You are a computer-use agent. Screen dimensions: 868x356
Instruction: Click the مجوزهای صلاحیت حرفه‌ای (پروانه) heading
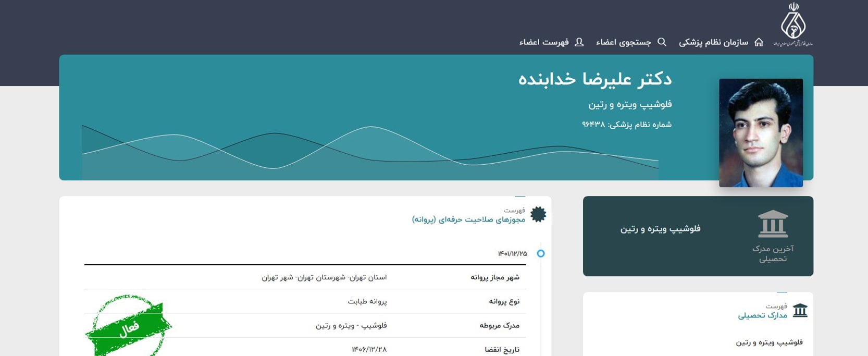(x=468, y=219)
